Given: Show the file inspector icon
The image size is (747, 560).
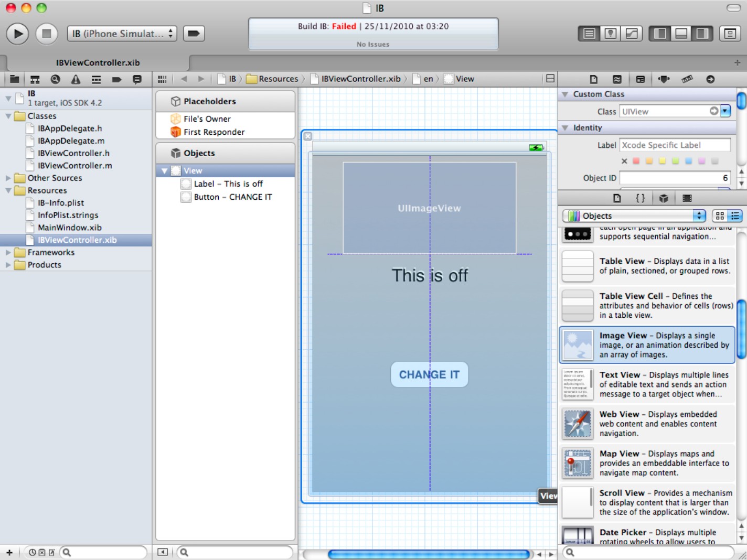Looking at the screenshot, I should click(x=593, y=79).
